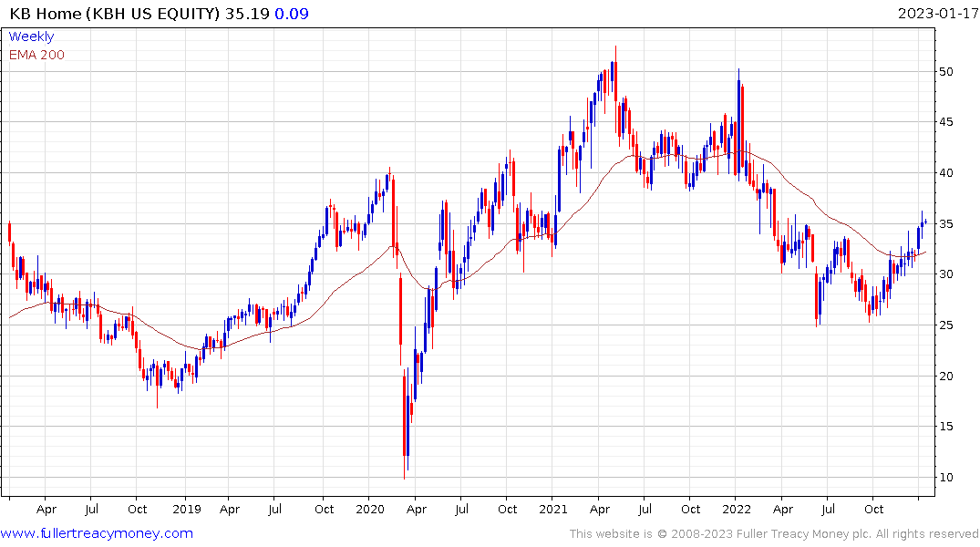Click the 2019 year label on time axis
This screenshot has width=980, height=547.
pos(186,510)
